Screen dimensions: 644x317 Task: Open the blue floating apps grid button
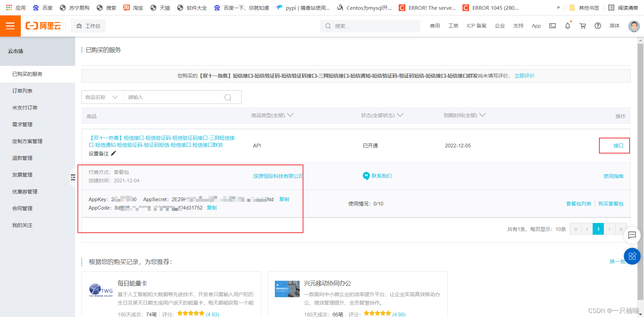coord(632,256)
